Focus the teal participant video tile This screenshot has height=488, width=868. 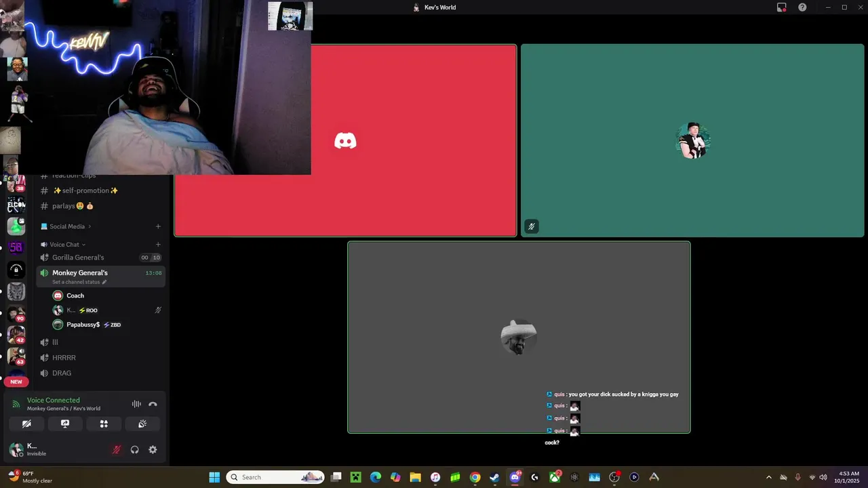[x=692, y=141]
